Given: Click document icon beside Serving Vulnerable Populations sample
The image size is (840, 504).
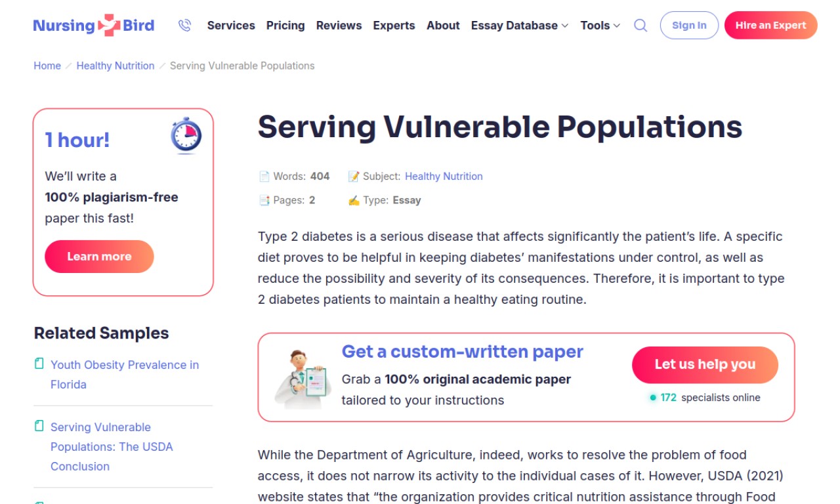Looking at the screenshot, I should pos(39,426).
